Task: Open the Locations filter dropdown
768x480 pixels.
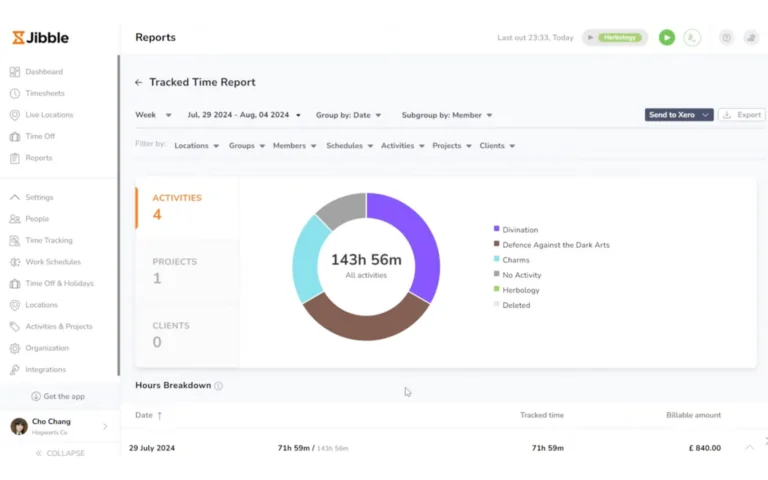Action: 196,145
